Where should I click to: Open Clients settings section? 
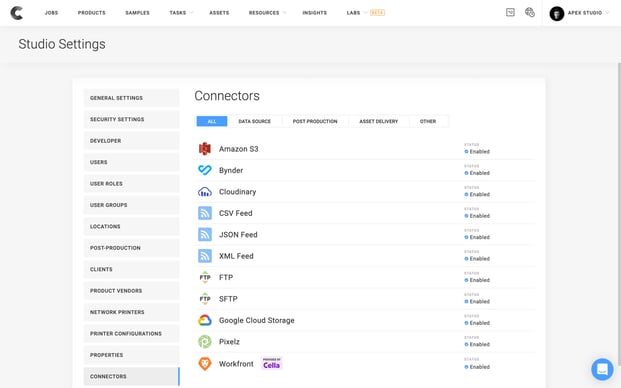click(x=131, y=269)
